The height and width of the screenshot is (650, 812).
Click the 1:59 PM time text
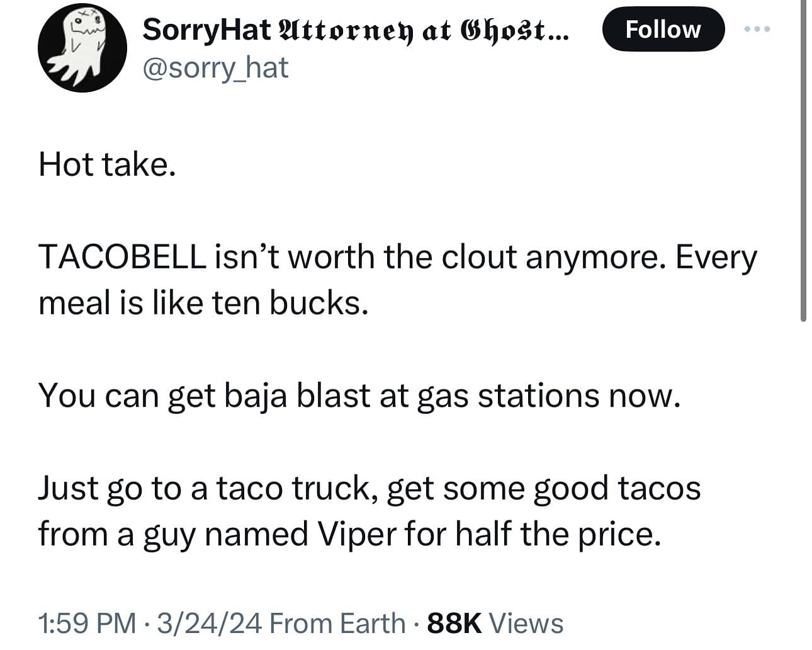(86, 623)
